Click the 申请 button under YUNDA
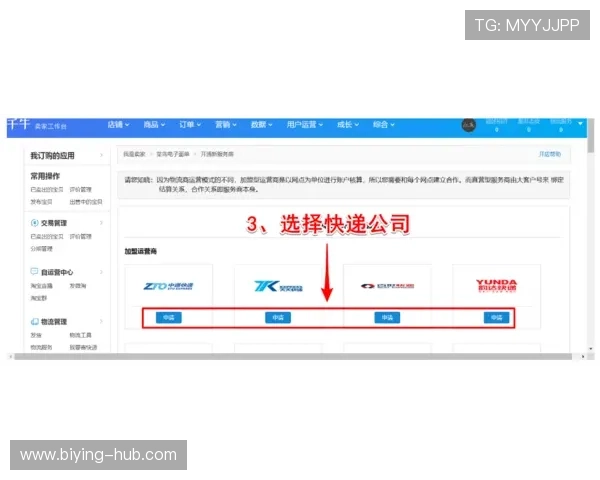600x480 pixels. [x=496, y=317]
